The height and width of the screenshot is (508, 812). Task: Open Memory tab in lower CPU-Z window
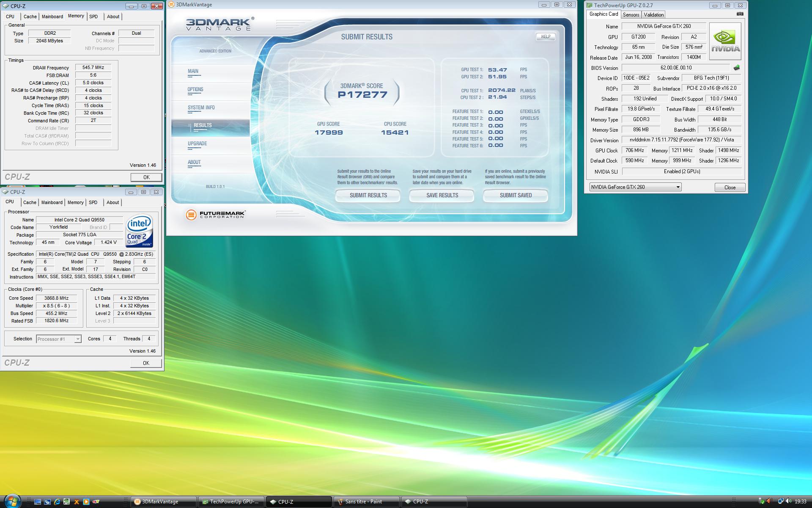pos(76,202)
